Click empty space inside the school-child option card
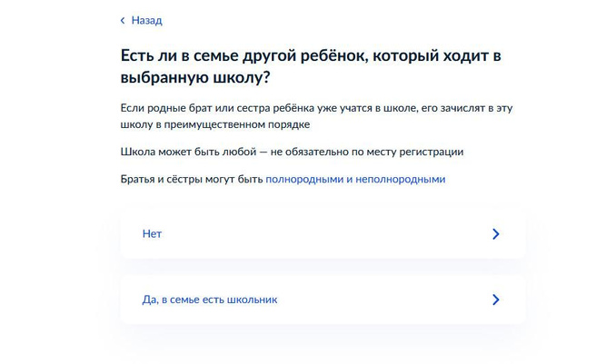This screenshot has width=596, height=364. coord(382,300)
